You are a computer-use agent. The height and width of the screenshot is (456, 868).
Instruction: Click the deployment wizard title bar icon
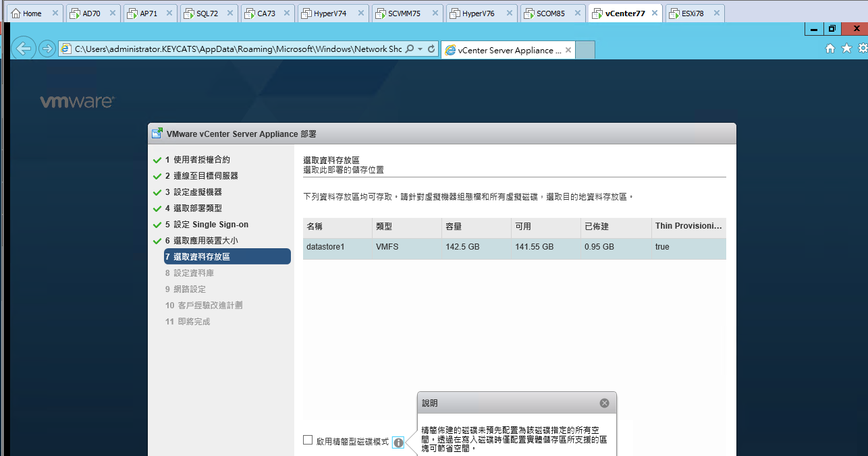click(x=157, y=134)
